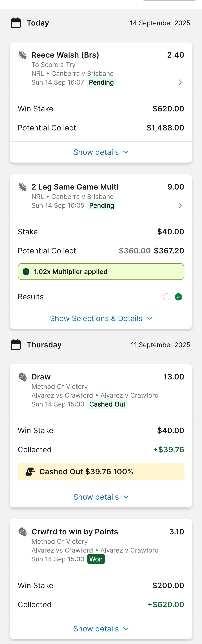Click the Cashed Out $39.76 100% banner
This screenshot has height=644, width=202.
coord(101,471)
